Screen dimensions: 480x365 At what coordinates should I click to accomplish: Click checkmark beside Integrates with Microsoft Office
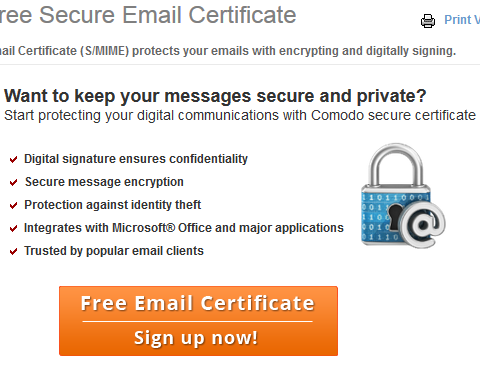pyautogui.click(x=13, y=228)
